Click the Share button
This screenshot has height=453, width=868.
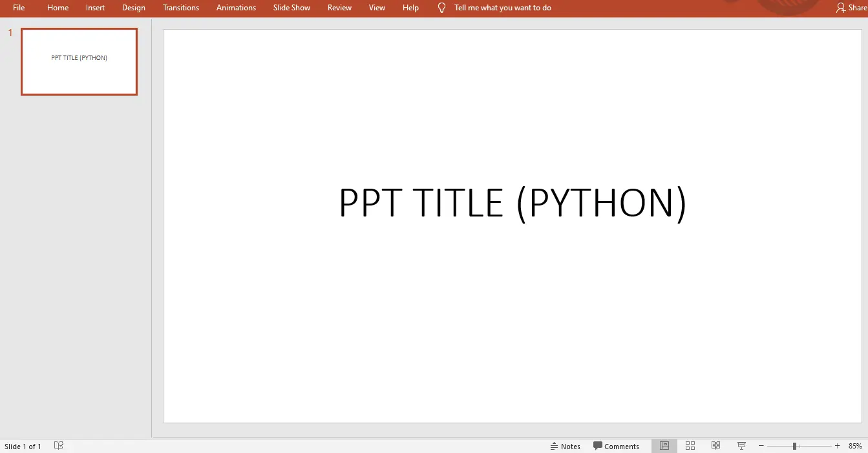[x=851, y=8]
